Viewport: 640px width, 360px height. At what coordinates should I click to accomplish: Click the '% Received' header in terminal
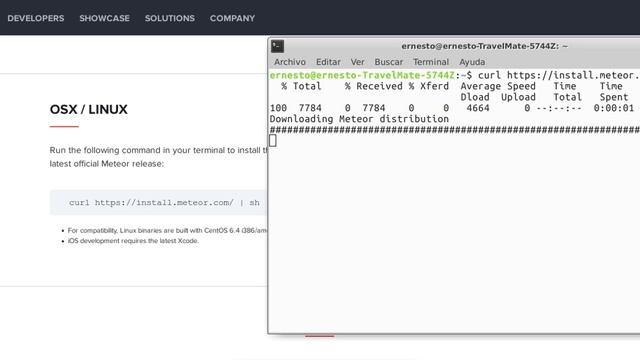373,86
